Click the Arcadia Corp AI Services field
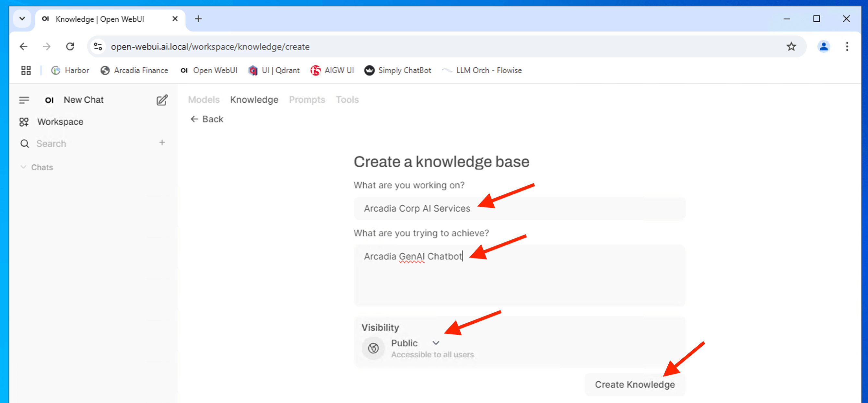Viewport: 868px width, 403px height. pyautogui.click(x=519, y=208)
